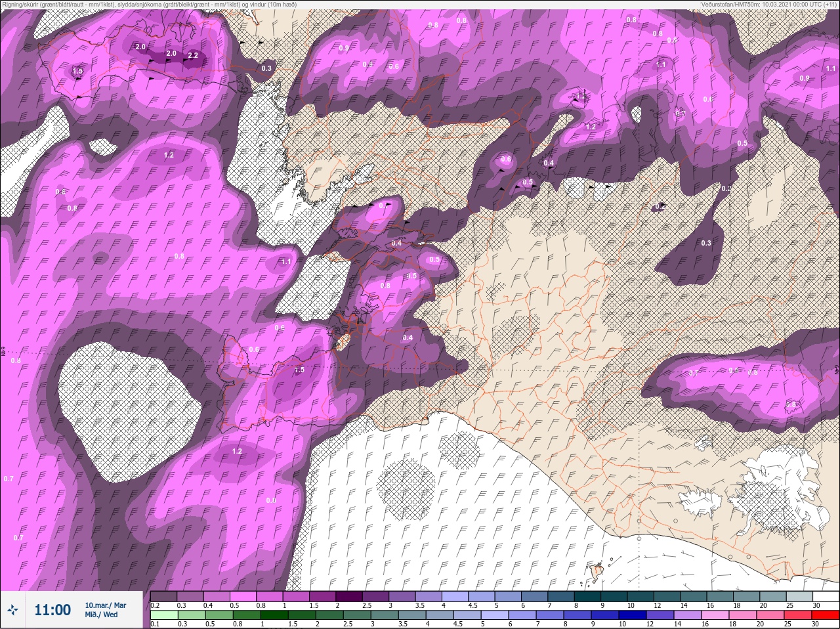The height and width of the screenshot is (629, 840).
Task: Select the red legend swatch labeled 30
Action: (825, 615)
